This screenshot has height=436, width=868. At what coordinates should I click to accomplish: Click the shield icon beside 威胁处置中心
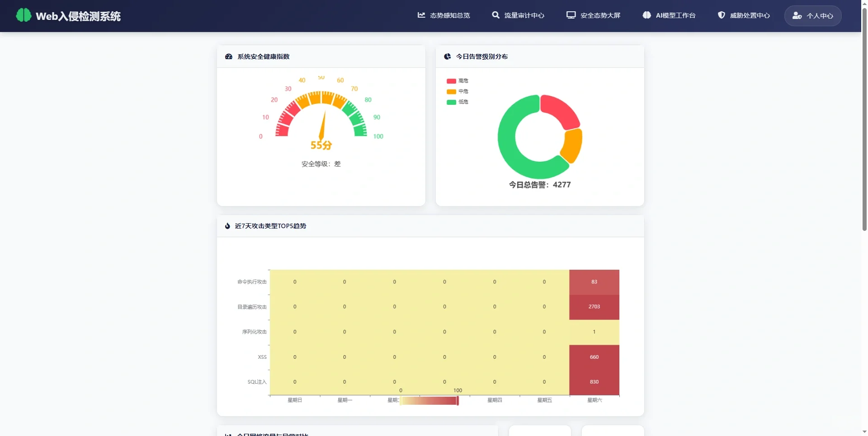722,15
